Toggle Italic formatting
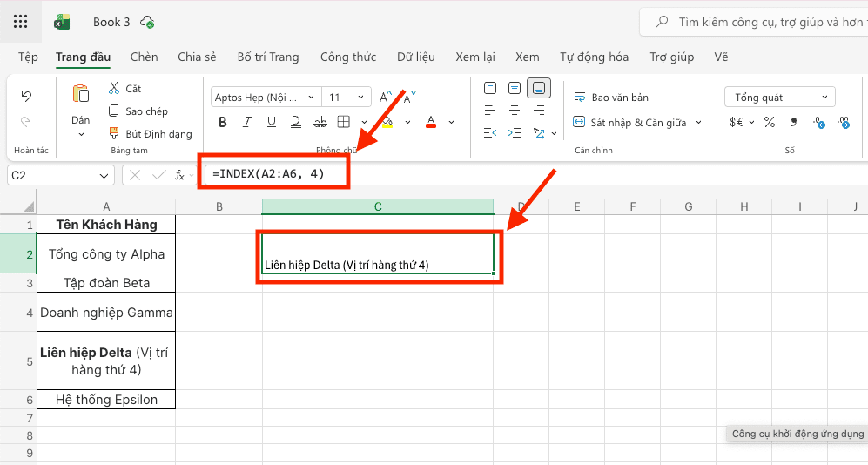The width and height of the screenshot is (868, 465). click(247, 122)
